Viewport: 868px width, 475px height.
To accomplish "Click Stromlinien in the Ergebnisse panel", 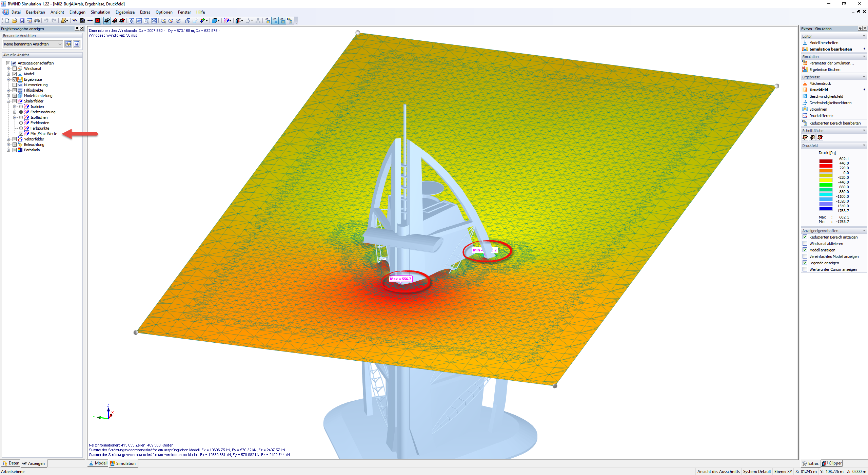I will tap(818, 109).
